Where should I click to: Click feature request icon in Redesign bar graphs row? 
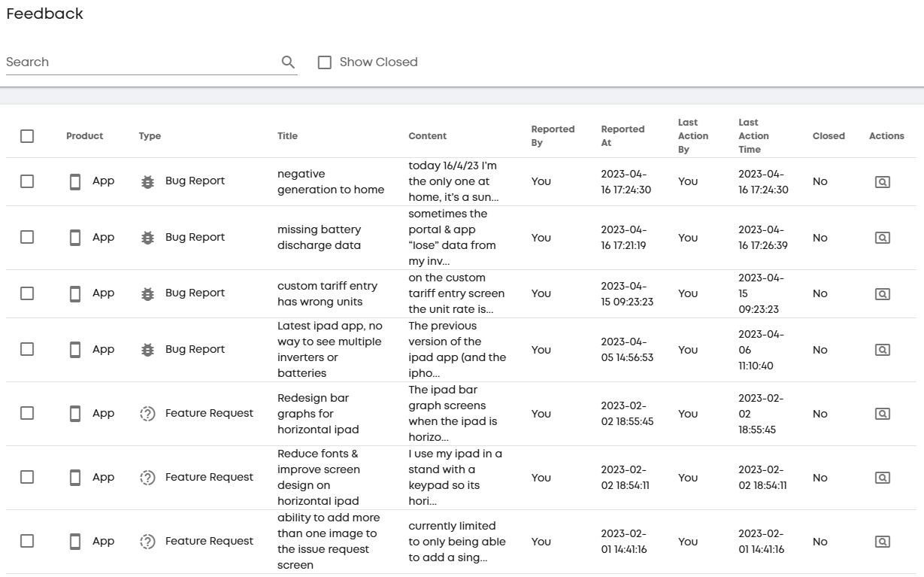pyautogui.click(x=147, y=414)
